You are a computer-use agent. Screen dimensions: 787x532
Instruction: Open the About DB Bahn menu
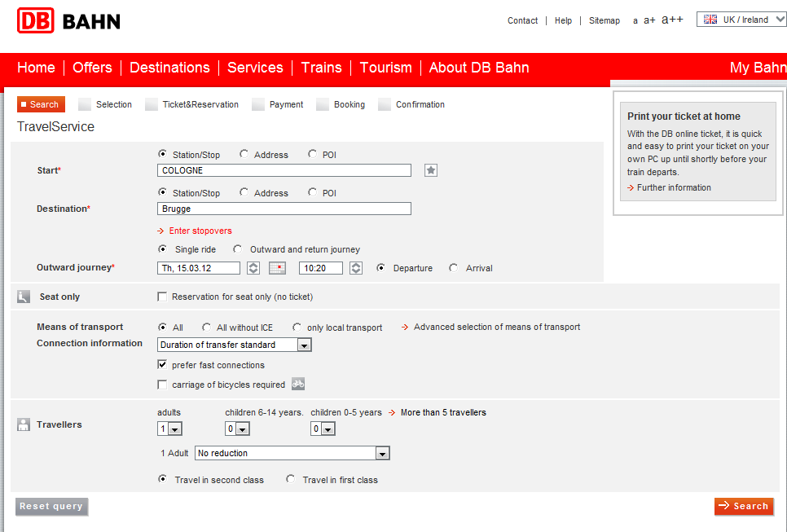479,68
